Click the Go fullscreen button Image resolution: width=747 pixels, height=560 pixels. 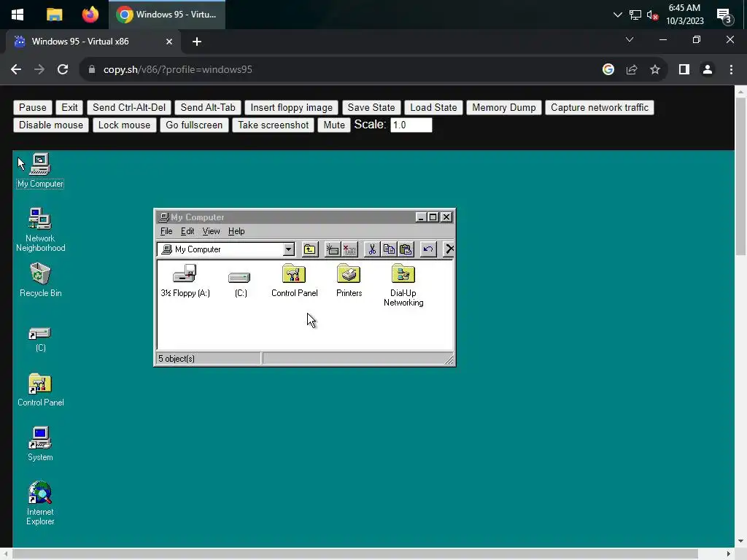194,125
